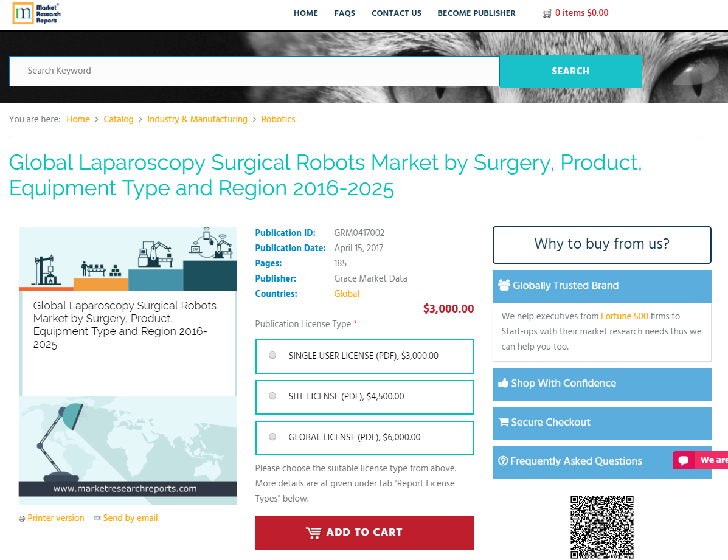The height and width of the screenshot is (560, 728).
Task: Select the Global License radio button
Action: pos(272,437)
